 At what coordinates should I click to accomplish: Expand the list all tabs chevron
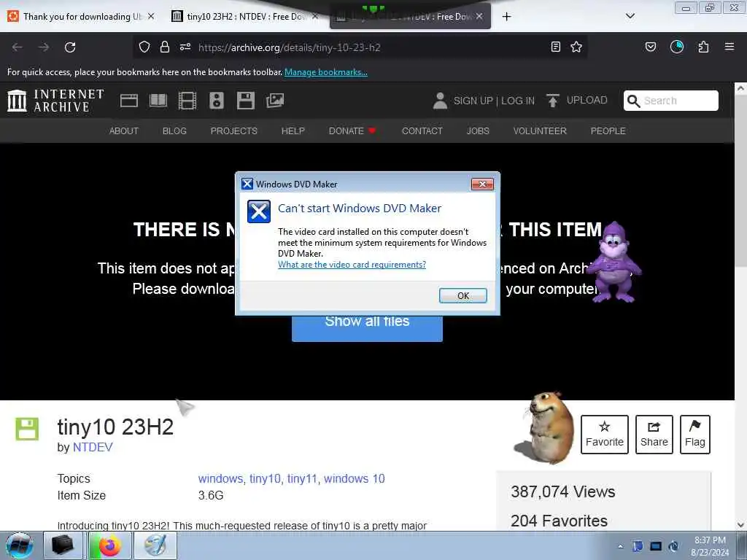[630, 16]
